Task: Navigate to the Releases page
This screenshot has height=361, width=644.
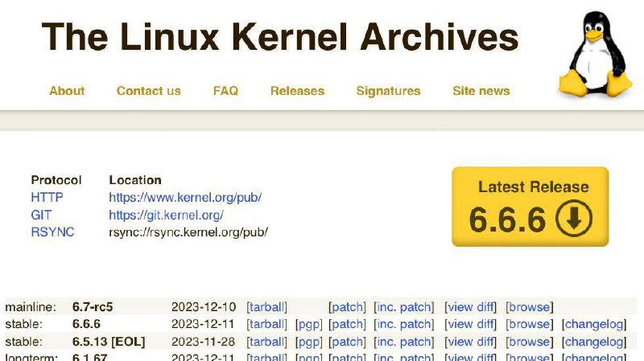Action: 297,91
